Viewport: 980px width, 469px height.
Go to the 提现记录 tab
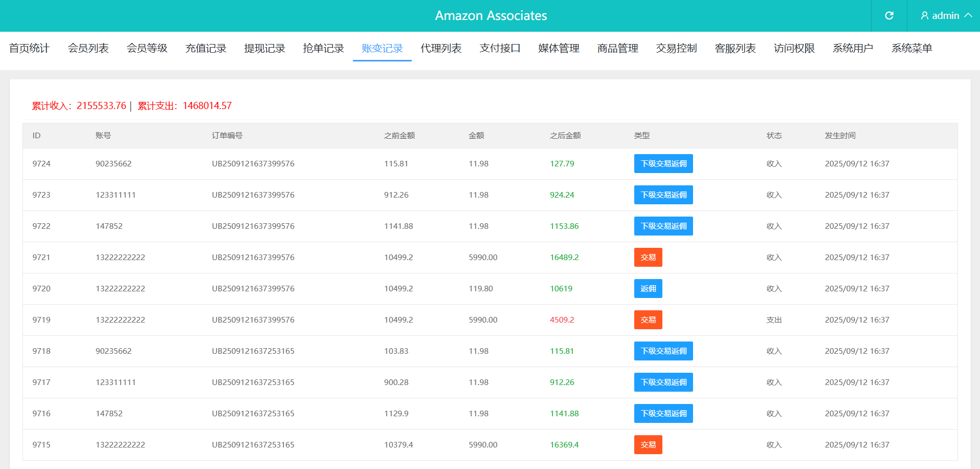[x=264, y=48]
